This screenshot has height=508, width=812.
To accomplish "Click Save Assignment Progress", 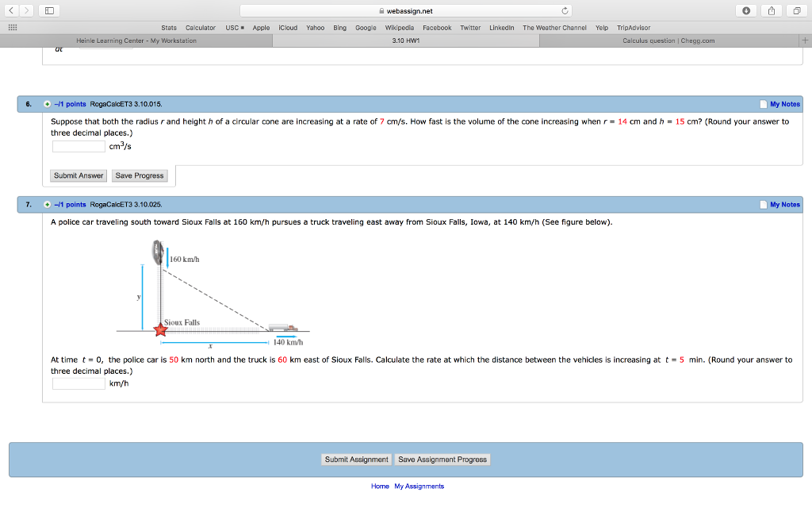I will (x=442, y=459).
